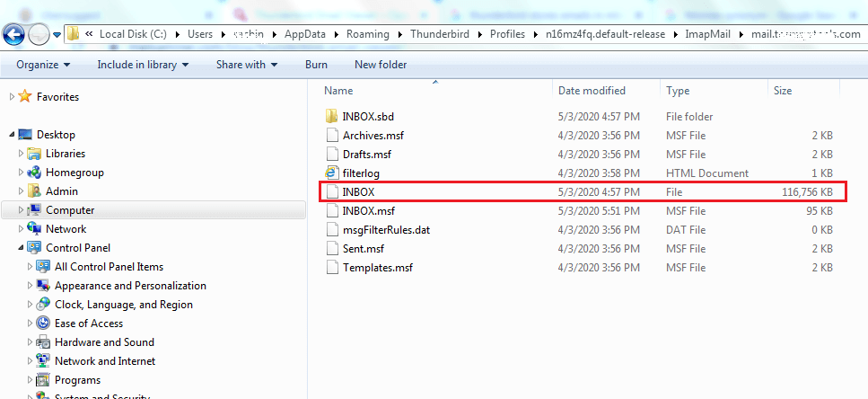Screen dimensions: 868x399
Task: Click Roaming in the address path
Action: [x=367, y=34]
